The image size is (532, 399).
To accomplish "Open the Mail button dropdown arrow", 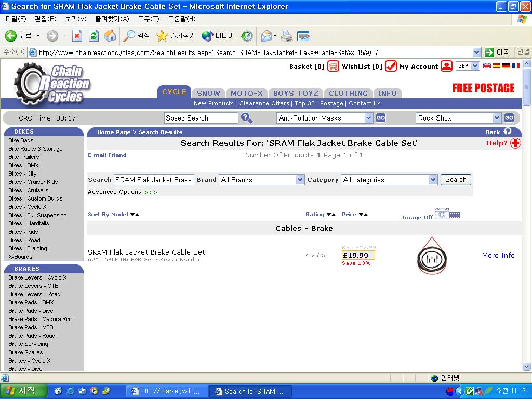I will click(x=275, y=36).
